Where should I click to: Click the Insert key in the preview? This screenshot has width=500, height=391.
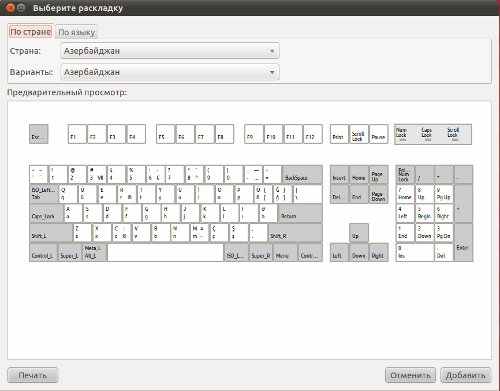[339, 174]
